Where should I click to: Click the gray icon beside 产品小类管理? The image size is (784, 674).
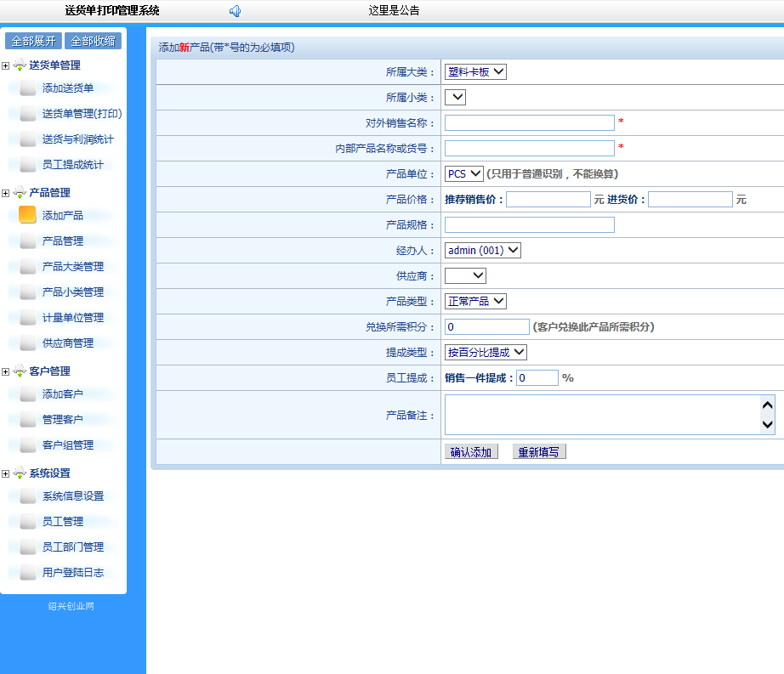coord(27,292)
